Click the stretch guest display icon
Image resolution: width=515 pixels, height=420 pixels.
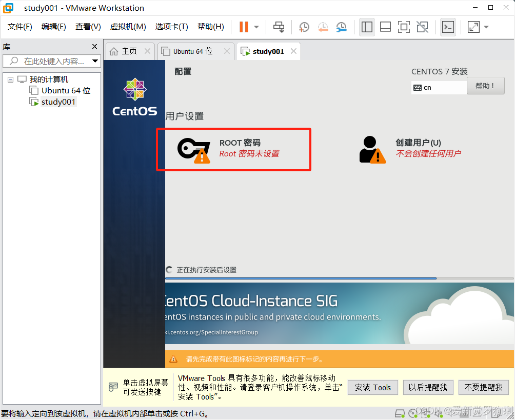pyautogui.click(x=473, y=27)
